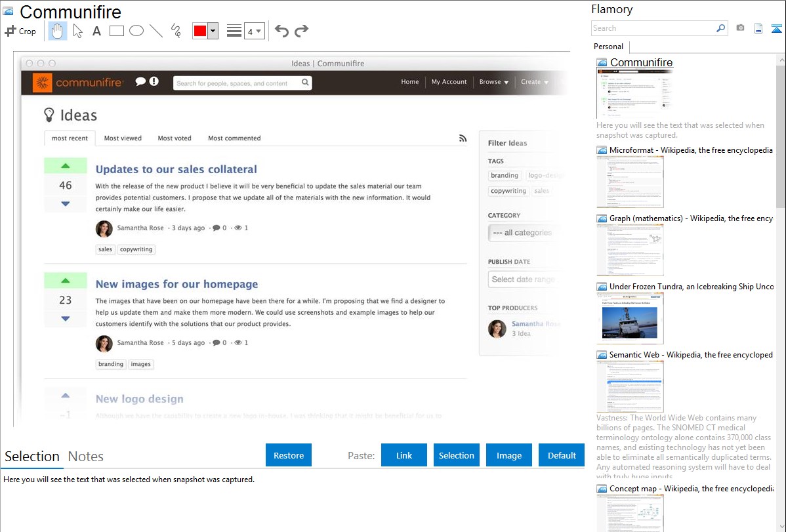
Task: Open the Personal tab
Action: (608, 47)
